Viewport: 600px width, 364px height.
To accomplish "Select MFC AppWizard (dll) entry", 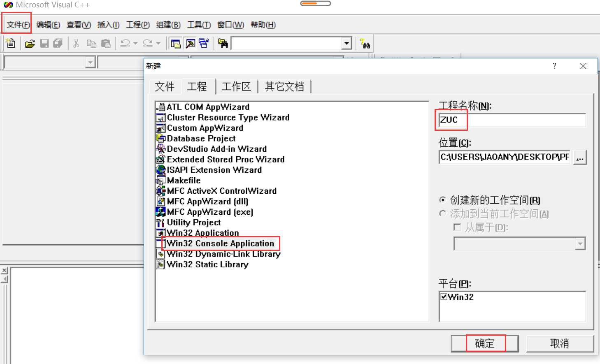I will click(x=202, y=202).
